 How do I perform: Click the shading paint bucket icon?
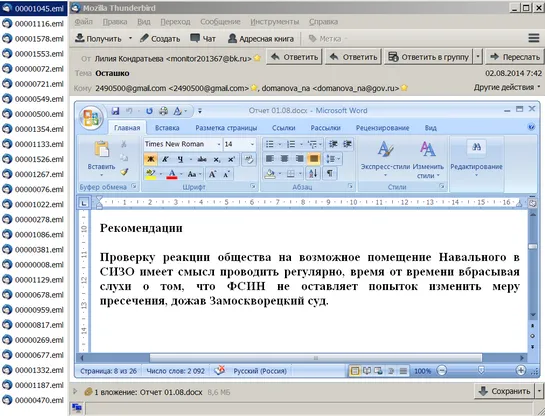(270, 173)
